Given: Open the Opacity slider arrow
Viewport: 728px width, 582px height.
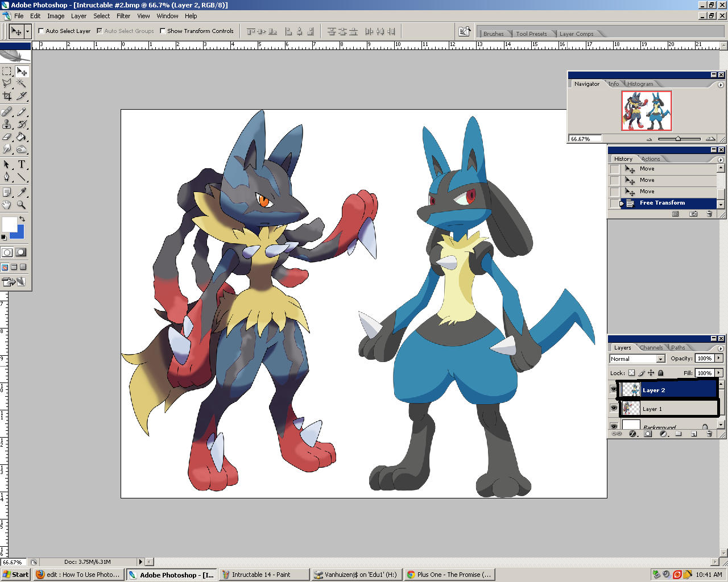Looking at the screenshot, I should pyautogui.click(x=719, y=358).
